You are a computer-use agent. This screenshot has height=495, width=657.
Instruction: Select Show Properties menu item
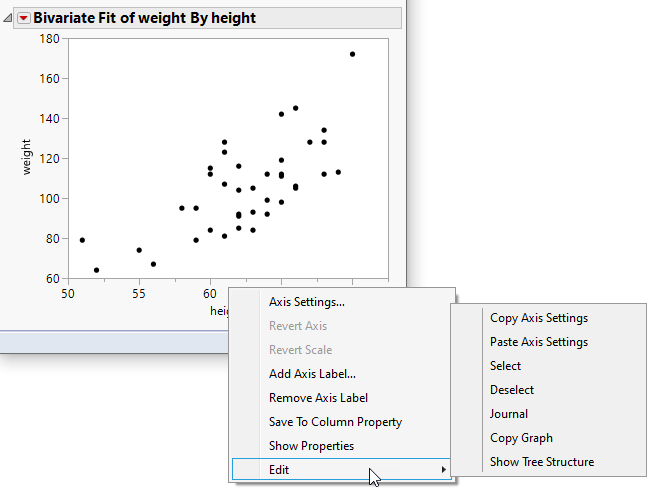(x=311, y=446)
